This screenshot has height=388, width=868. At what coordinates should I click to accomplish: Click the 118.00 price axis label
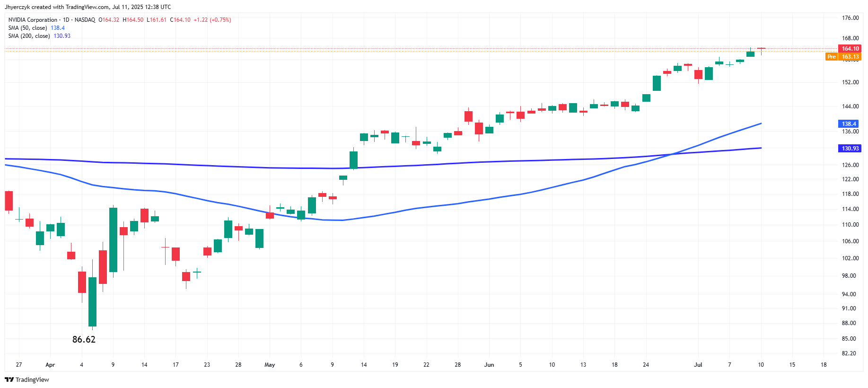(850, 194)
